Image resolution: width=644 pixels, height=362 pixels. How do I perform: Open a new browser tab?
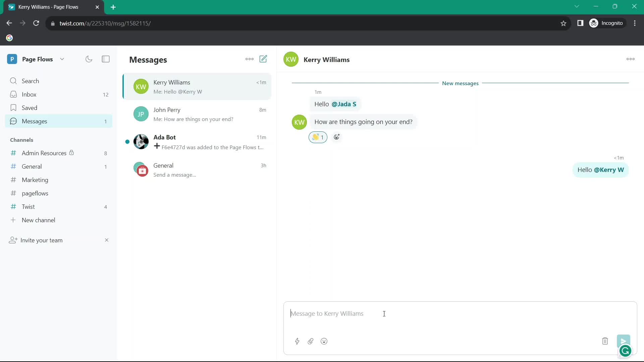click(x=113, y=7)
